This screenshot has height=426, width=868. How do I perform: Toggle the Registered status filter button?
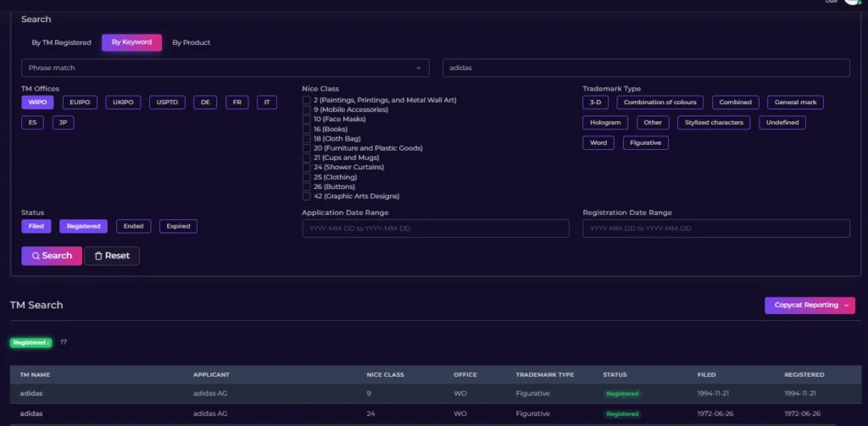(x=84, y=226)
